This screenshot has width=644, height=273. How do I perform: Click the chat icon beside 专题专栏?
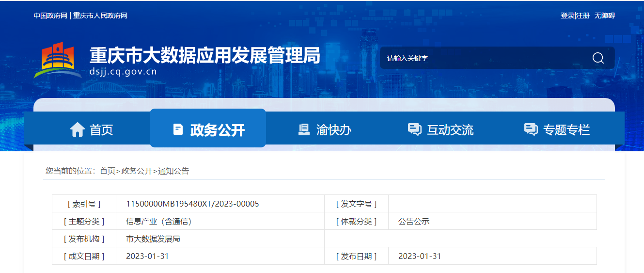pos(531,129)
